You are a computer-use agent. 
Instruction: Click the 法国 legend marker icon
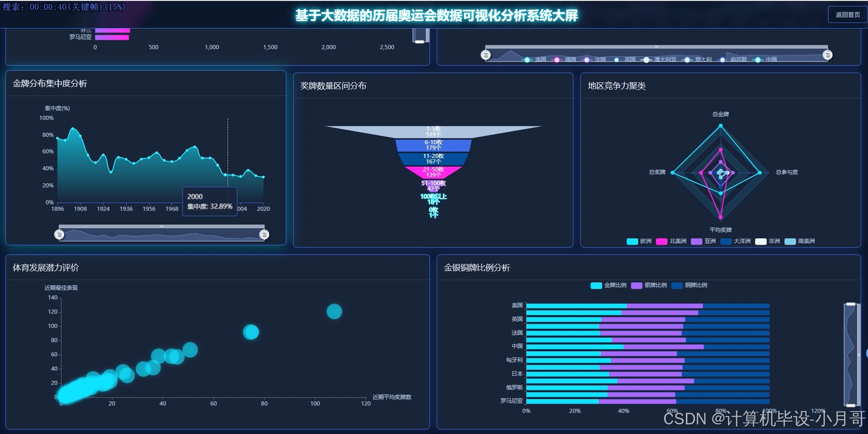587,59
